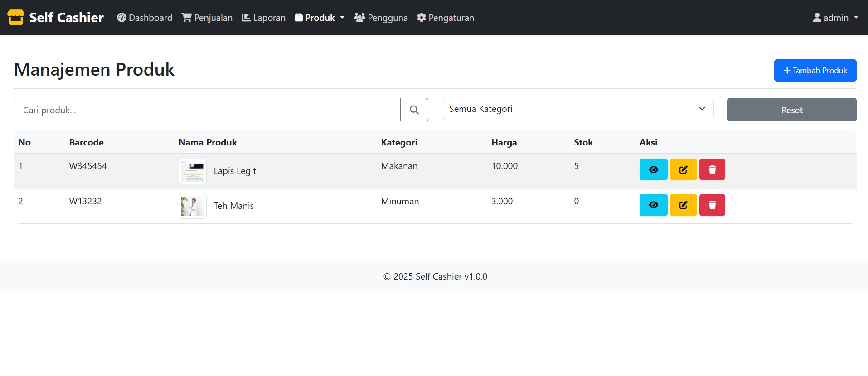
Task: Open the Semua Kategori dropdown
Action: pos(577,109)
